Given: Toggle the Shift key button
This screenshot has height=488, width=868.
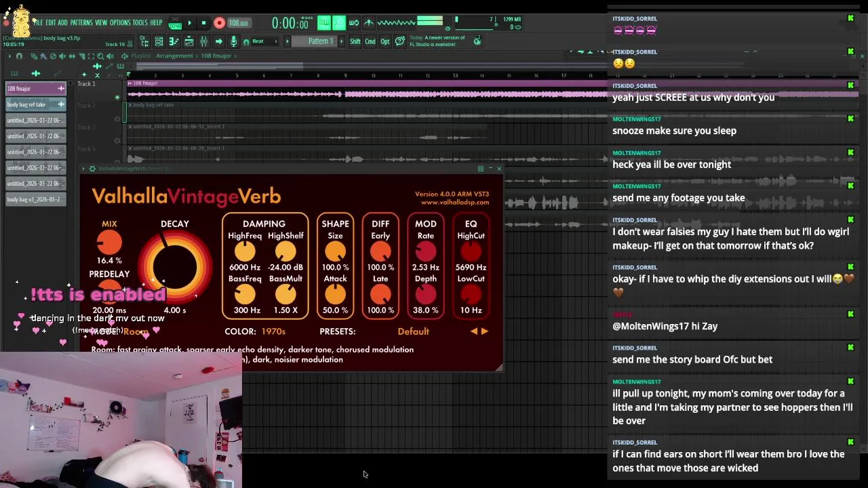Looking at the screenshot, I should [x=355, y=41].
